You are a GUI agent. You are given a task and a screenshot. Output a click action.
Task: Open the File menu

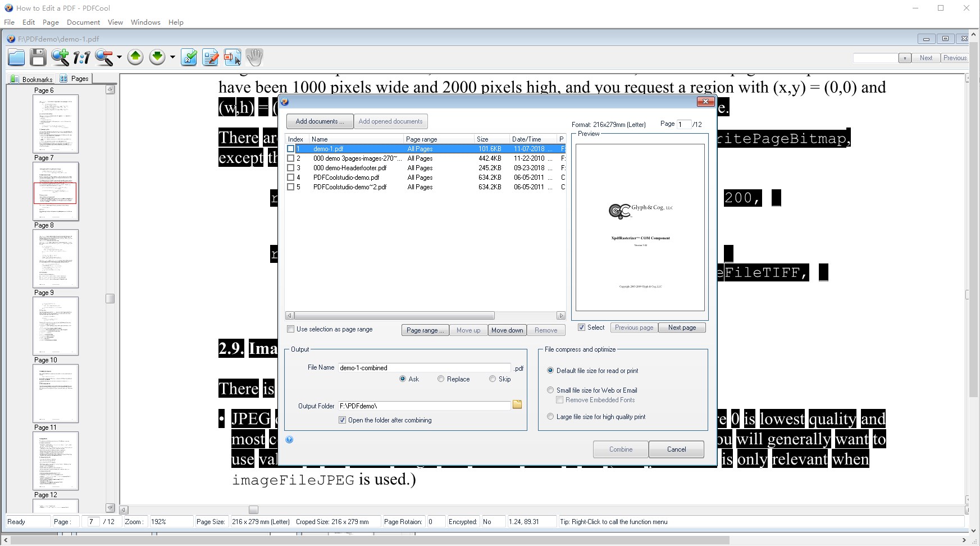coord(10,22)
